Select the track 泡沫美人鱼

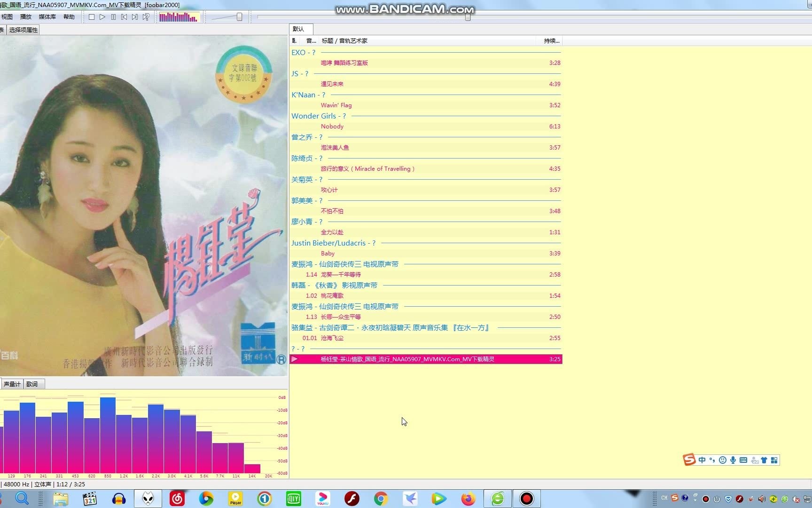click(x=426, y=147)
